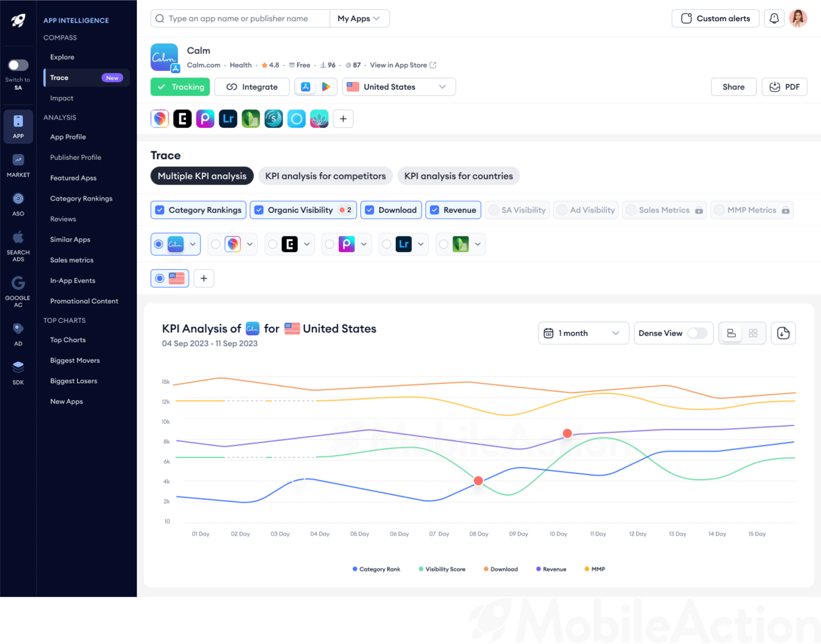Follow the View in App Store link
Viewport: 821px width, 644px height.
pyautogui.click(x=403, y=65)
